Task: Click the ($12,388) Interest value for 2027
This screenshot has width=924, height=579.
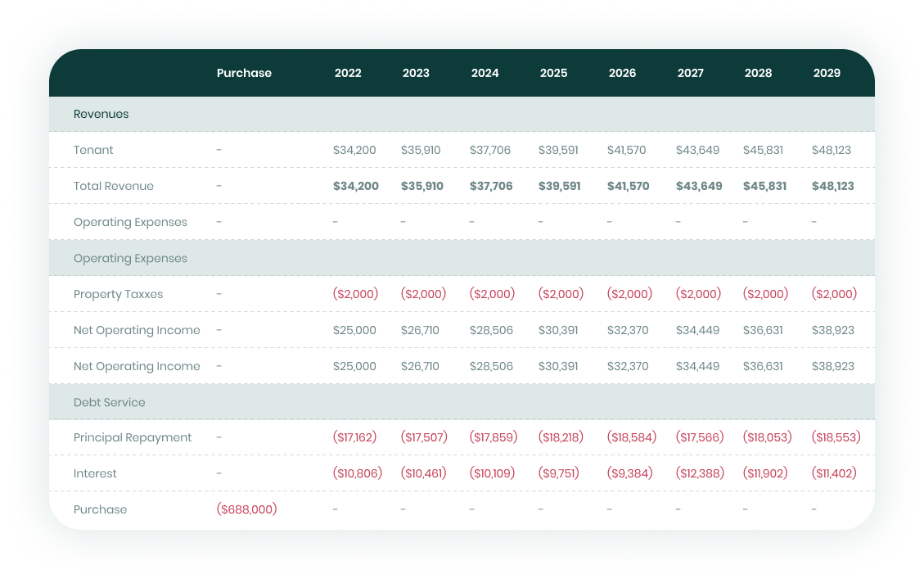Action: click(x=699, y=473)
